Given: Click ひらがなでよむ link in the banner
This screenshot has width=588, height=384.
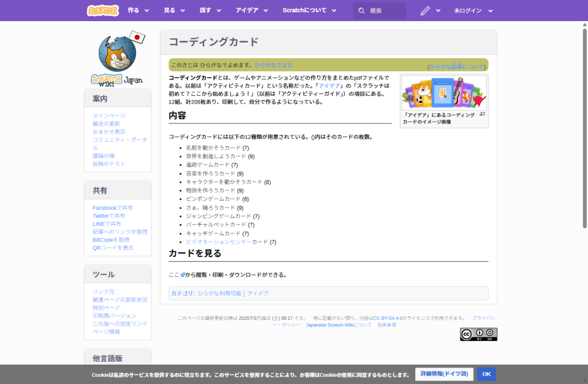Looking at the screenshot, I should (x=273, y=65).
